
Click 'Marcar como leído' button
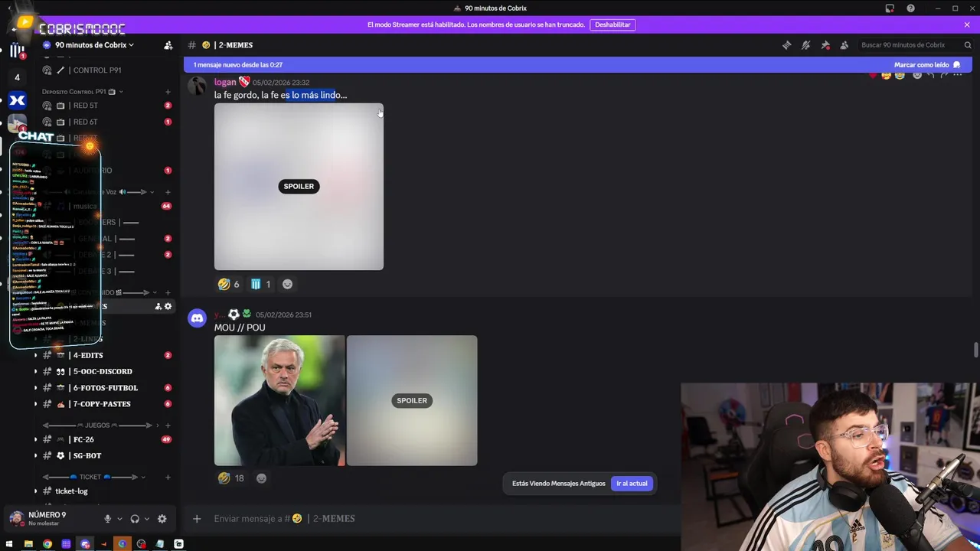[x=926, y=65]
